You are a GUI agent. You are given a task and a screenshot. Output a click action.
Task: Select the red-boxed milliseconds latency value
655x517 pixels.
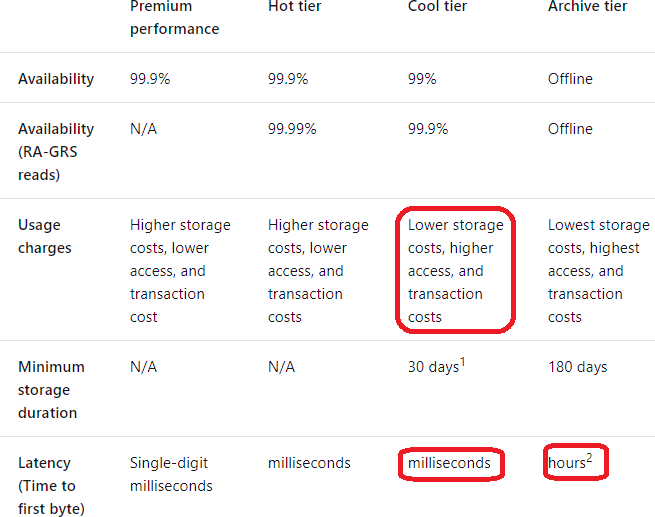pos(449,463)
